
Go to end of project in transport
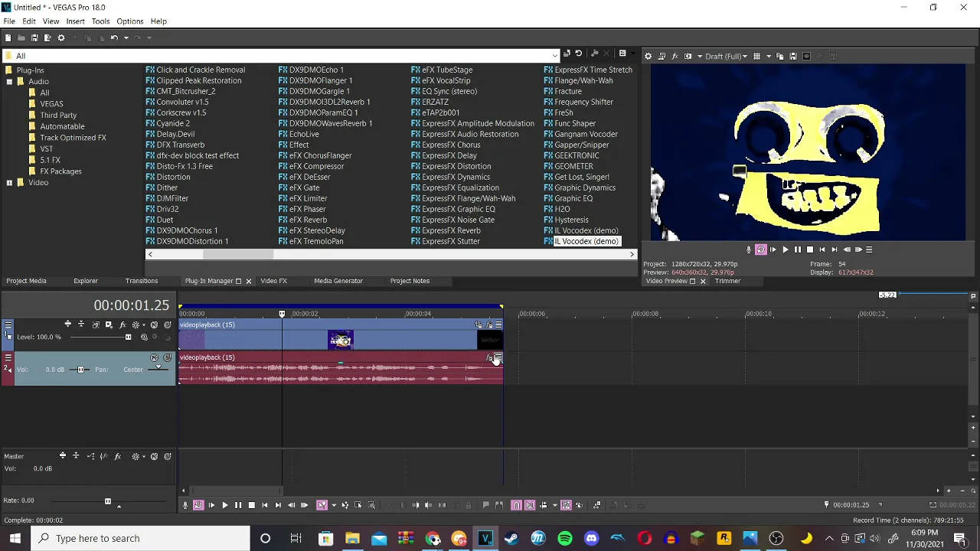pos(278,505)
